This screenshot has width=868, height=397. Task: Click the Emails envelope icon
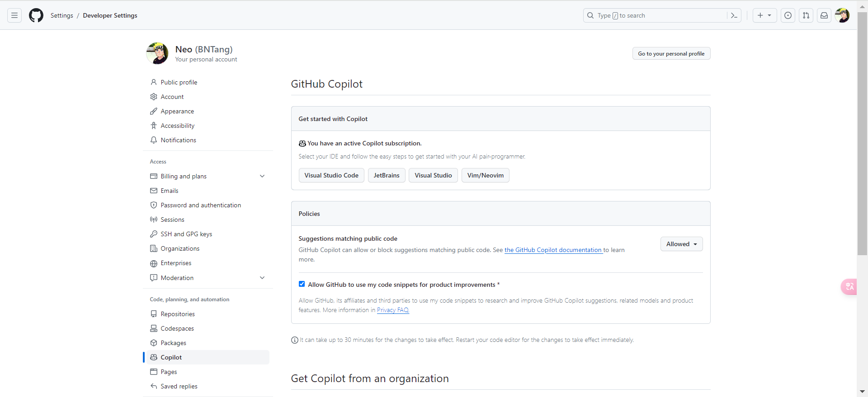pos(154,191)
